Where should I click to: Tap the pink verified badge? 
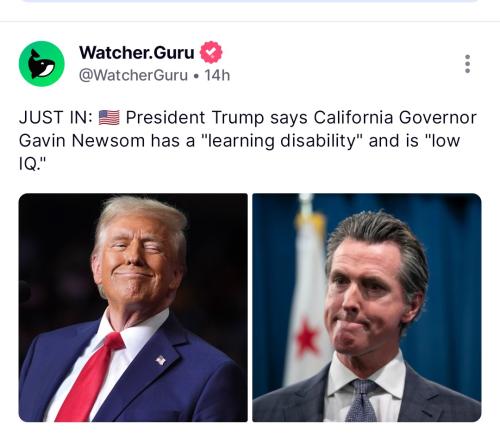click(211, 52)
